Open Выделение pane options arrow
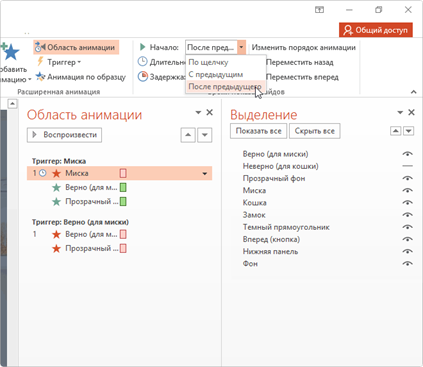Screen dimensions: 423x367 400,112
